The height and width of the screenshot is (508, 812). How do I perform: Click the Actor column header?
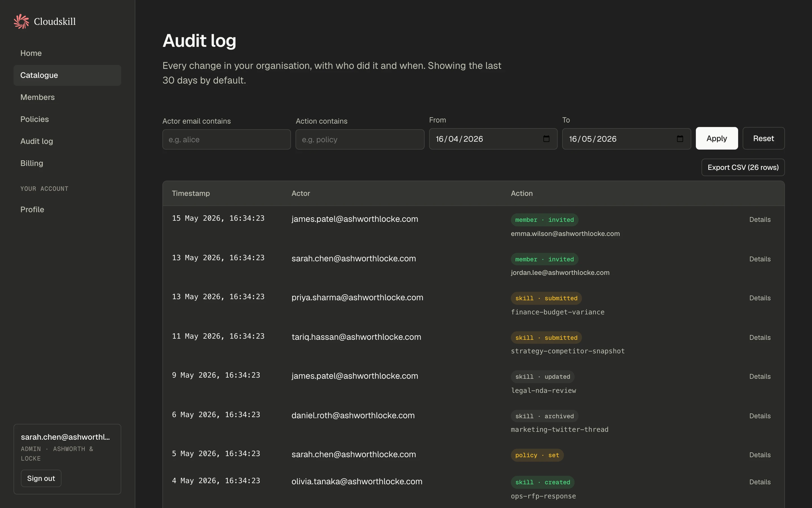[301, 194]
